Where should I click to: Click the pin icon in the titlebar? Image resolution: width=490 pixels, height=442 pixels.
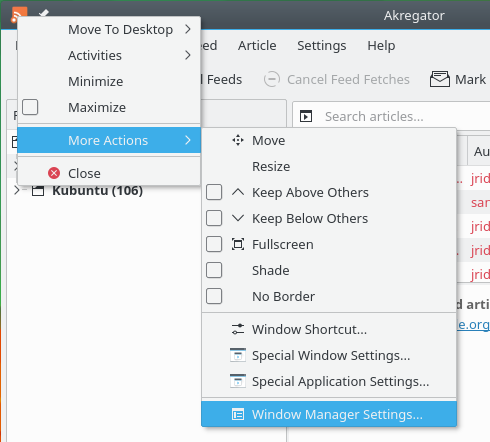pos(44,13)
